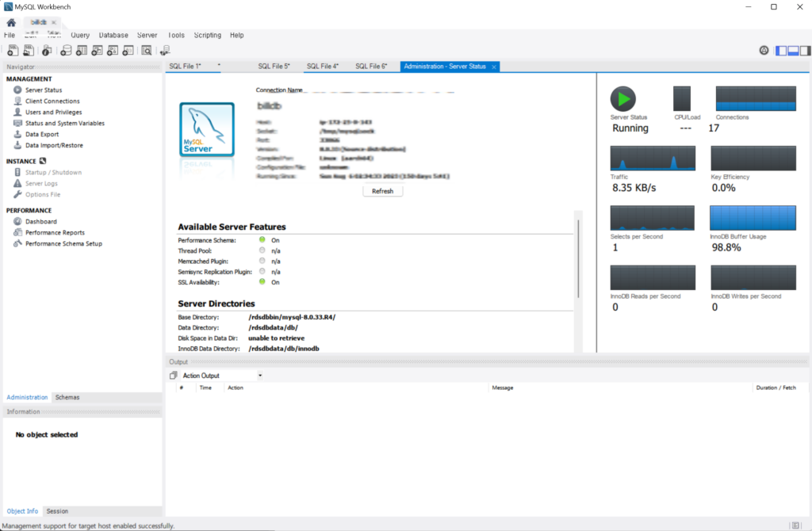The height and width of the screenshot is (531, 812).
Task: Open a SQL script file toolbar icon
Action: [x=29, y=50]
